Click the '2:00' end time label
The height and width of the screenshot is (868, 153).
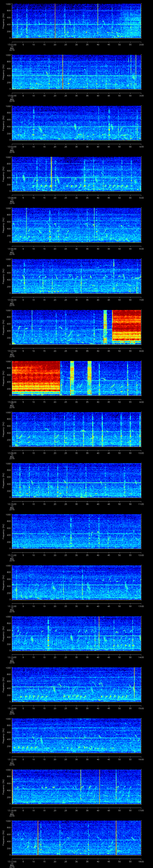pos(141,44)
